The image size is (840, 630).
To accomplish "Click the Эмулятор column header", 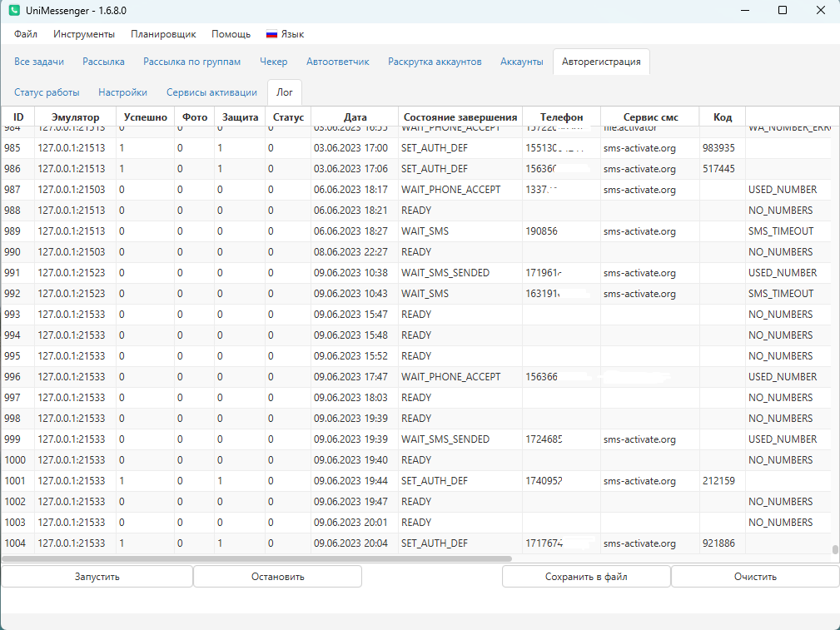I will click(x=76, y=117).
